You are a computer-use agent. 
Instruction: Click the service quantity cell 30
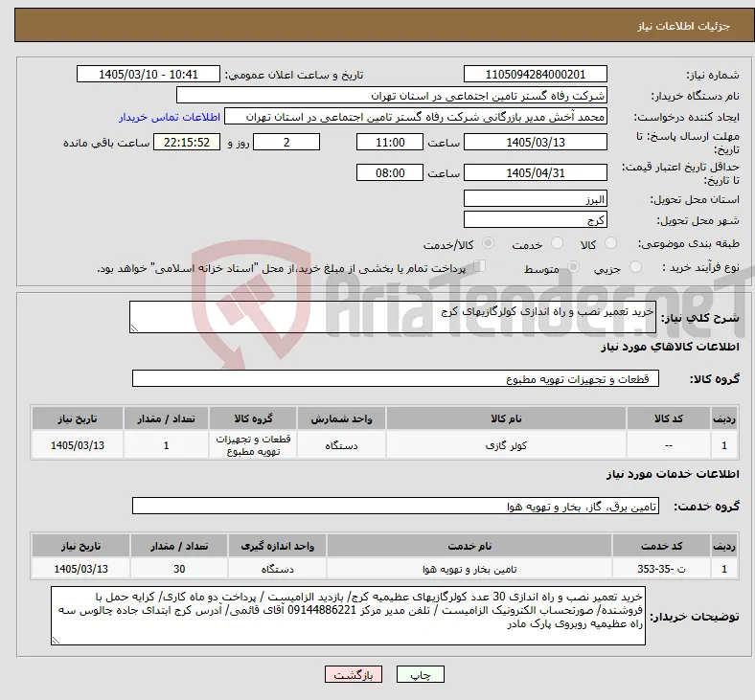coord(179,569)
